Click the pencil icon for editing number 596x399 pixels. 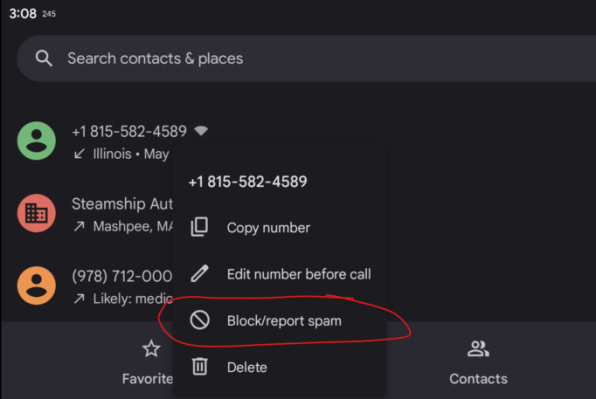(200, 274)
